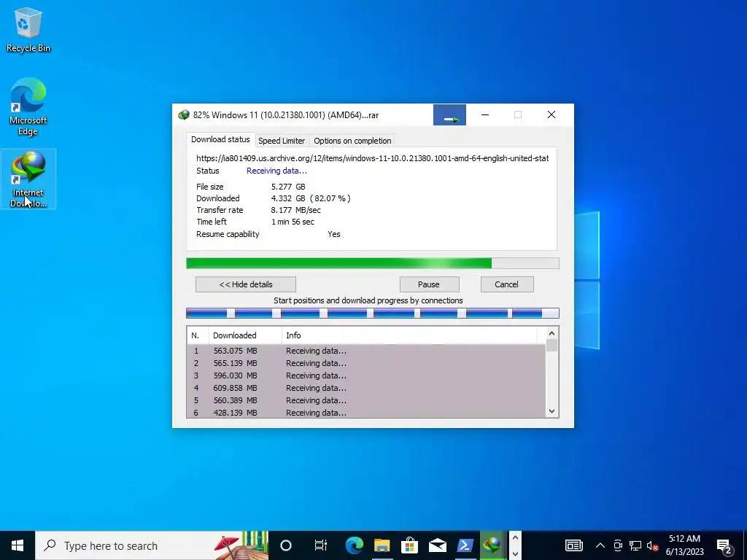Select the Internet Download Manager desktop shortcut
This screenshot has width=747, height=560.
click(x=28, y=179)
